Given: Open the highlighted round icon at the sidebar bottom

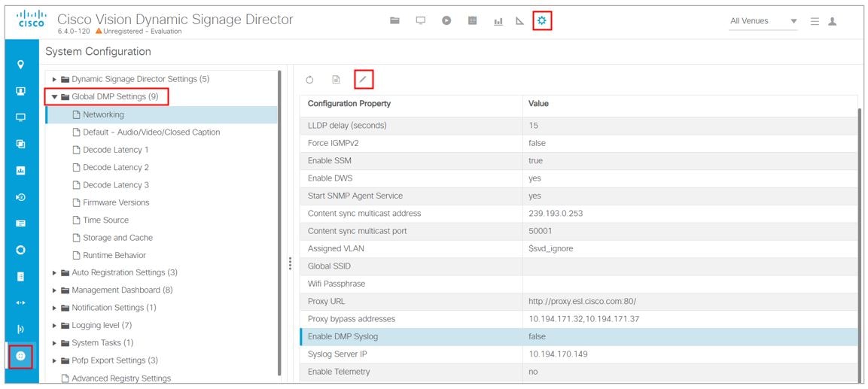Looking at the screenshot, I should pyautogui.click(x=21, y=356).
